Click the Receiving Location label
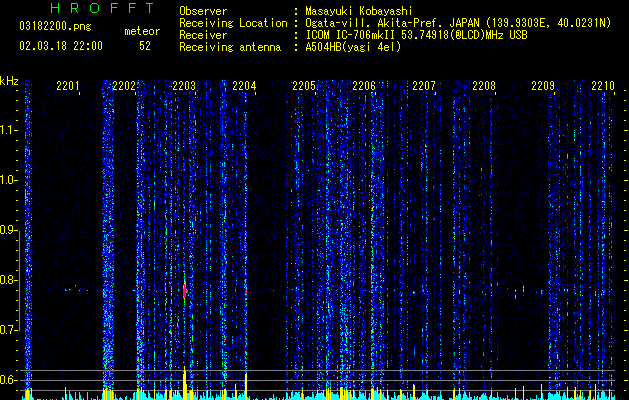The image size is (629, 400). coord(233,23)
